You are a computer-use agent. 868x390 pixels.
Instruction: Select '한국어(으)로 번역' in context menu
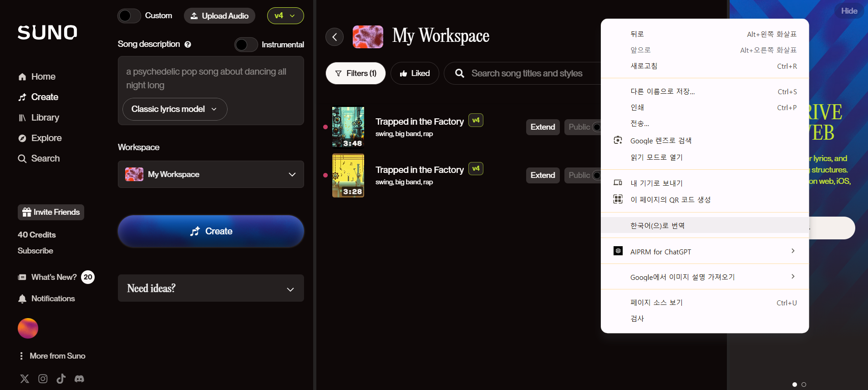click(x=657, y=226)
